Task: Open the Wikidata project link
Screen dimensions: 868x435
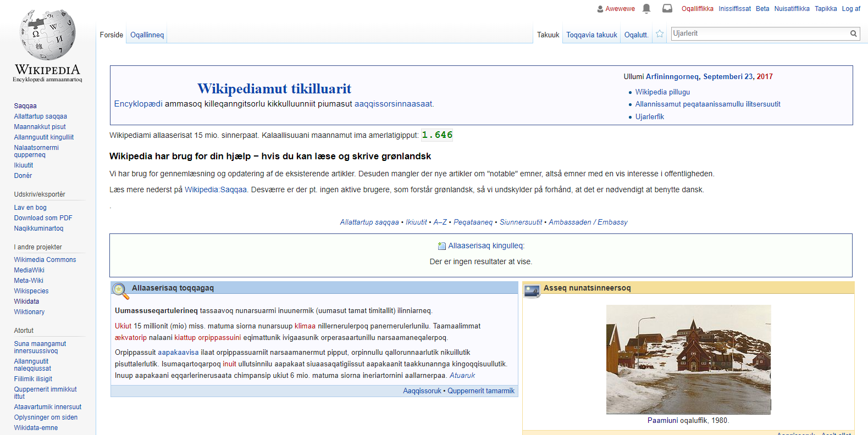Action: tap(26, 302)
